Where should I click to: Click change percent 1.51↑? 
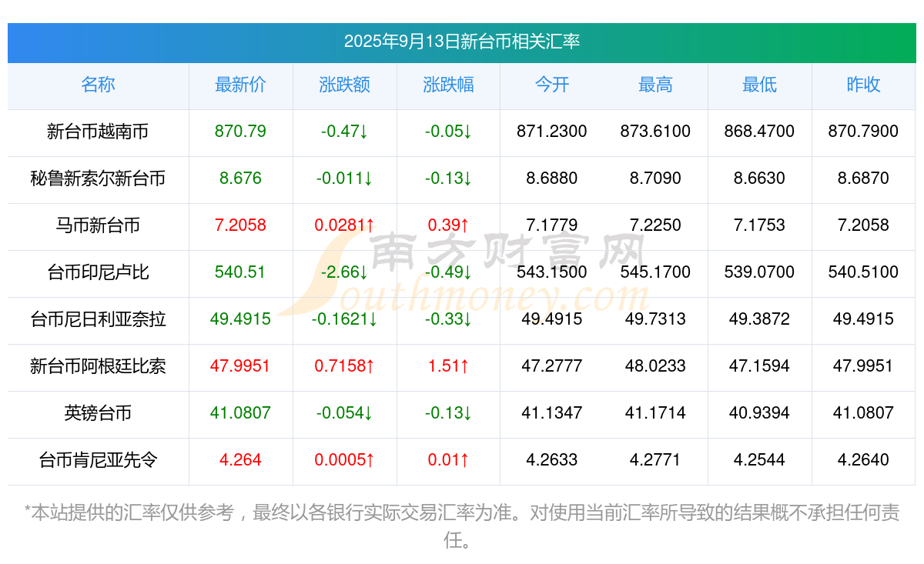449,366
